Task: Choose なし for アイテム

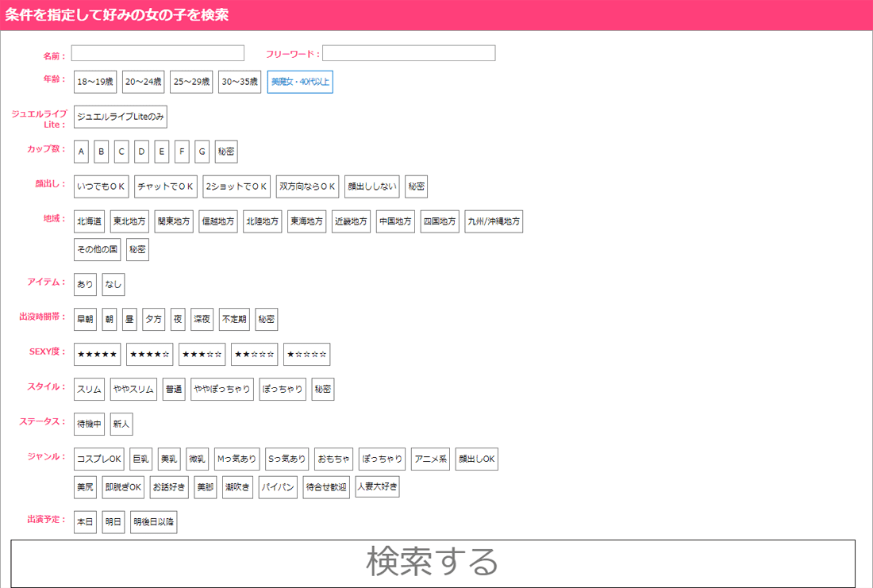Action: (113, 285)
